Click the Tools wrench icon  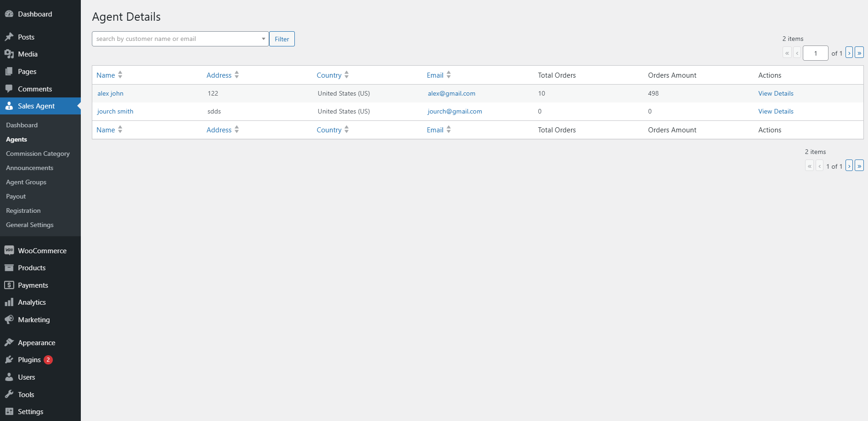[9, 394]
